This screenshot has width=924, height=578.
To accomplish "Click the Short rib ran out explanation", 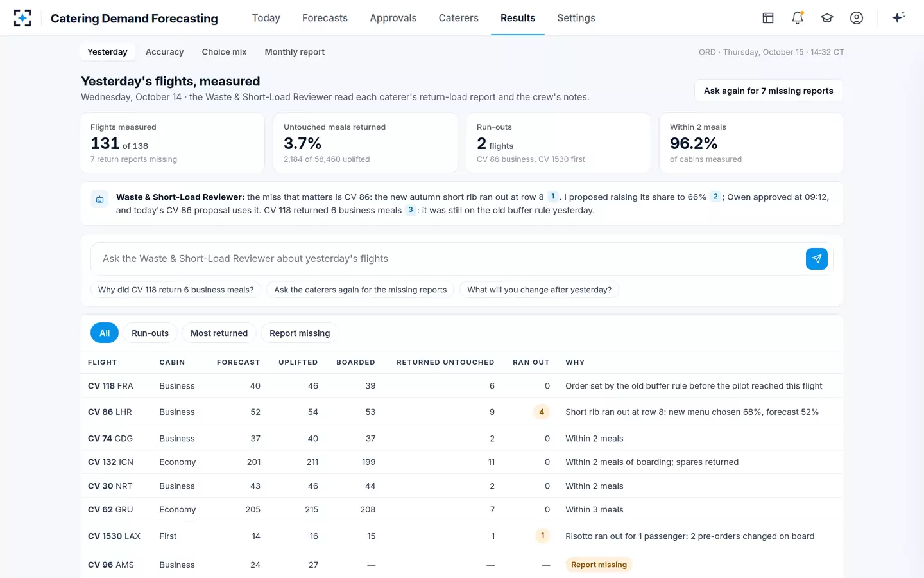I will [x=692, y=412].
